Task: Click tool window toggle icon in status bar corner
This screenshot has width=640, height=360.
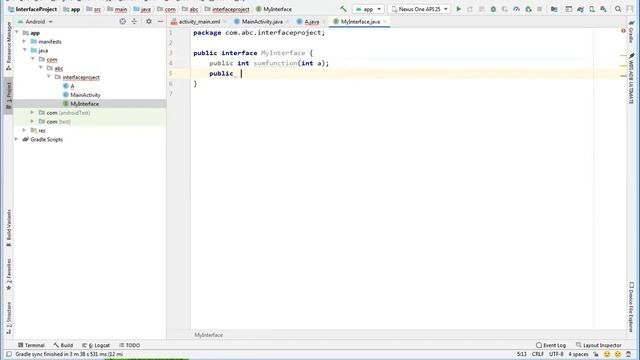Action: click(9, 354)
